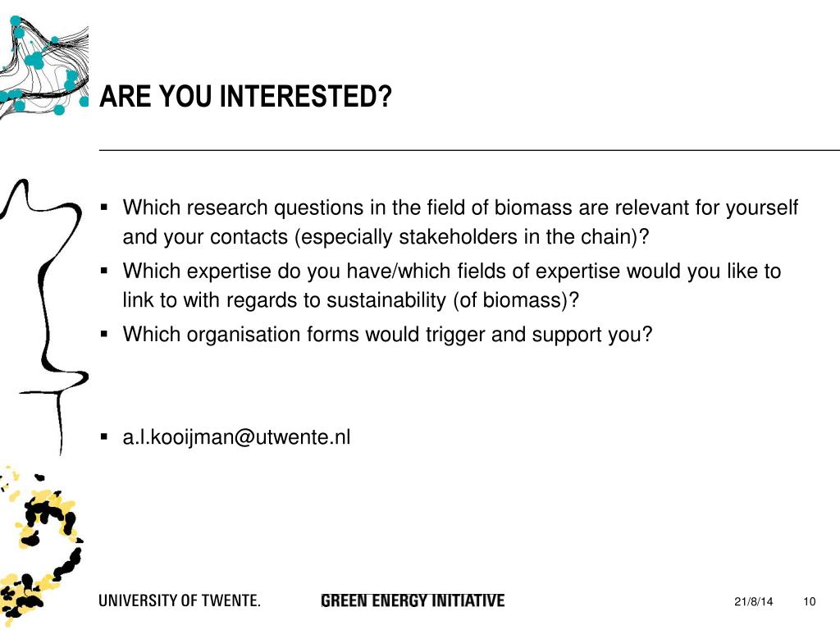Screen dimensions: 840x630
Task: Click the teal dot network graphic
Action: pyautogui.click(x=44, y=66)
